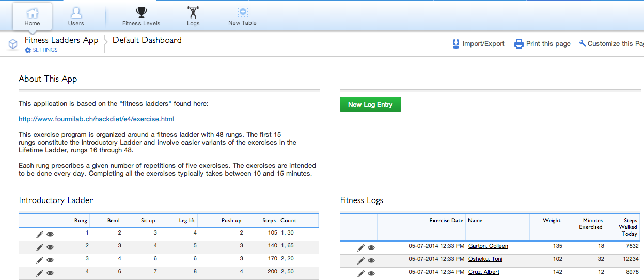644x280 pixels.
Task: Open the Fitness Levels tab
Action: point(141,16)
